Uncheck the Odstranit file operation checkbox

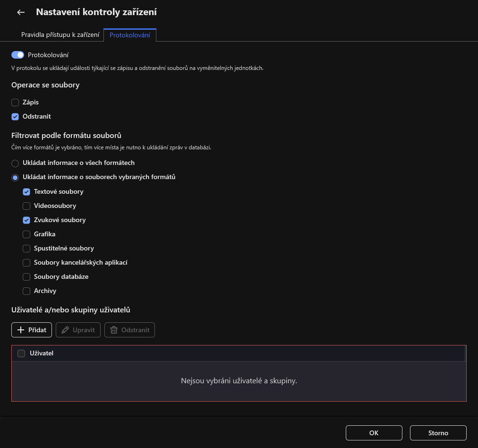pos(15,116)
